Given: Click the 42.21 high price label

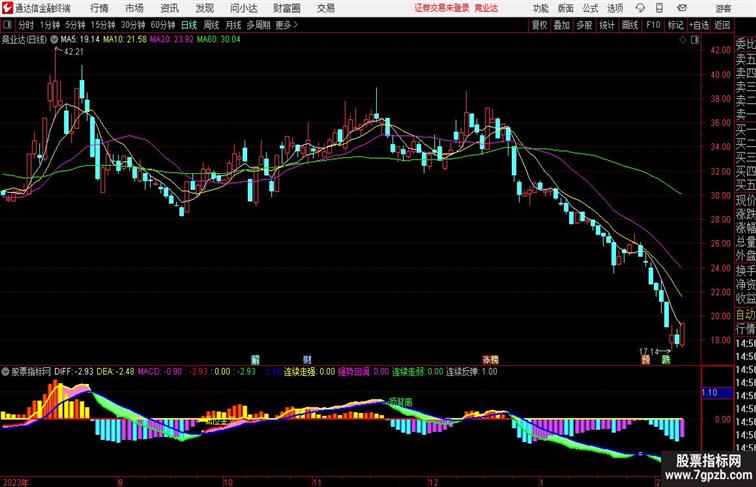Looking at the screenshot, I should tap(74, 52).
